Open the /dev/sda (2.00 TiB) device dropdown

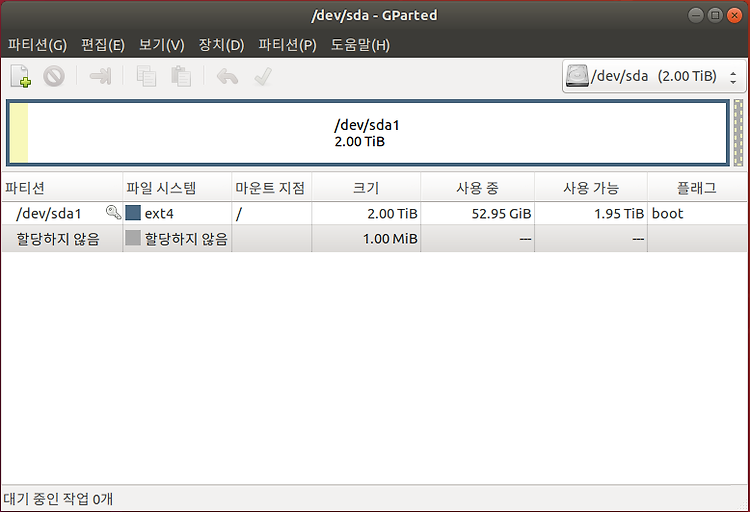pyautogui.click(x=653, y=76)
